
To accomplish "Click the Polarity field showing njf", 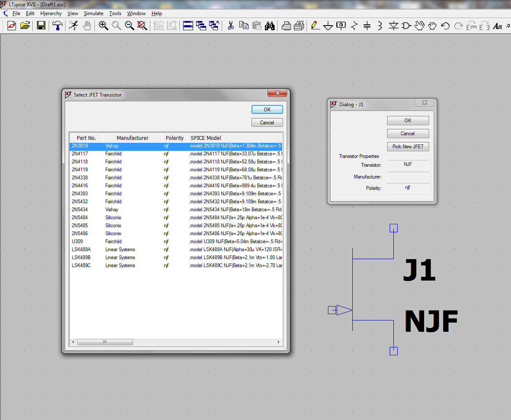I will pos(408,188).
